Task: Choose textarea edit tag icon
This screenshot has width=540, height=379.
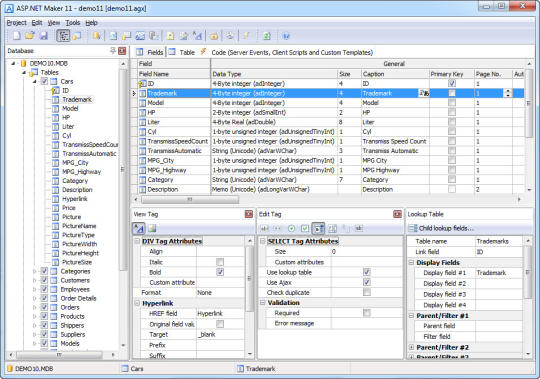Action: point(332,228)
